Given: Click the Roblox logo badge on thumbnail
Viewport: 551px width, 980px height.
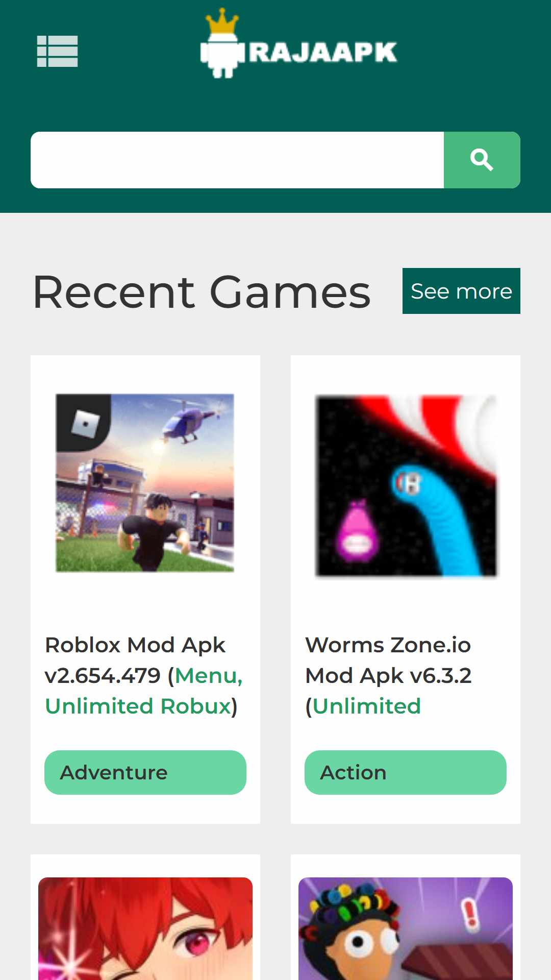Looking at the screenshot, I should click(x=84, y=423).
